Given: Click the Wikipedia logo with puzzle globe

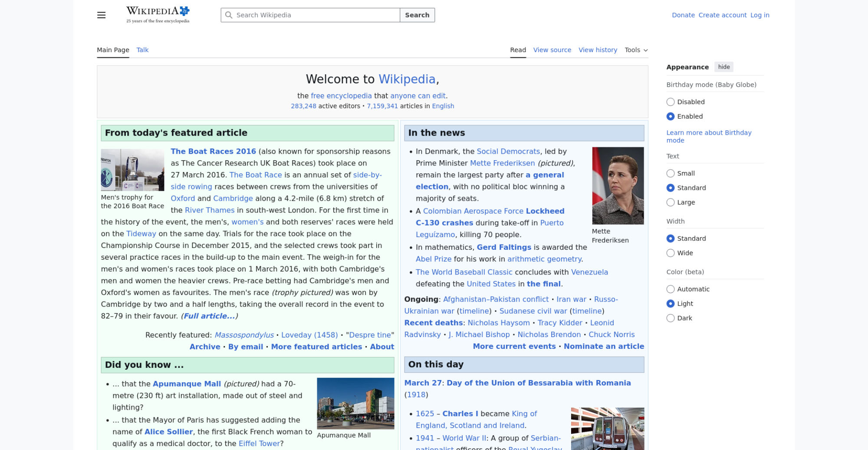Looking at the screenshot, I should coord(158,15).
